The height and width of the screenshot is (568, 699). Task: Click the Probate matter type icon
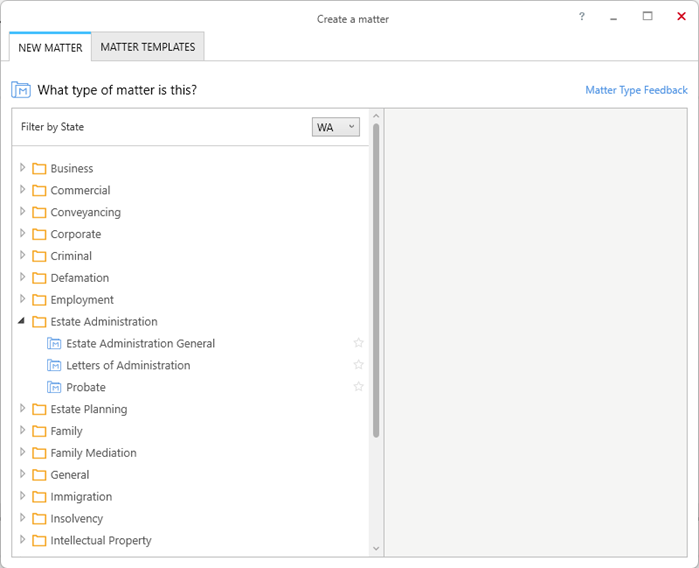coord(54,387)
